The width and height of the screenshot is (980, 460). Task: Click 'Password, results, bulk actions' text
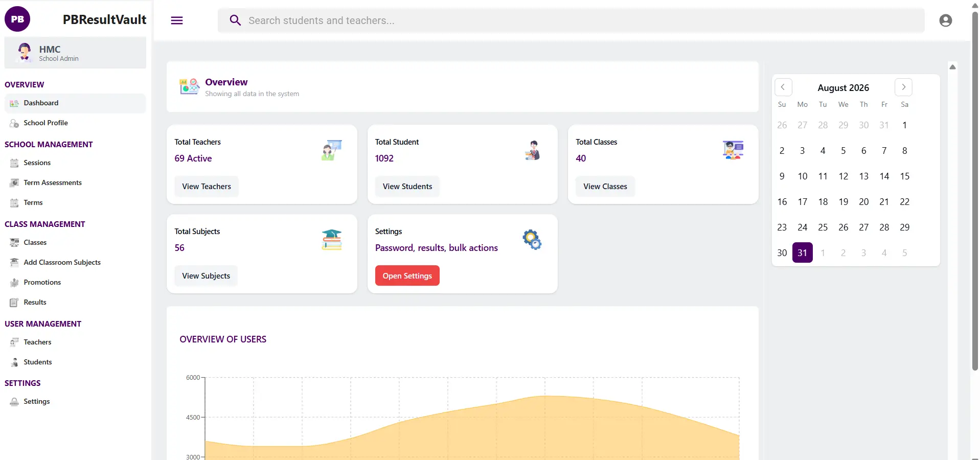437,248
